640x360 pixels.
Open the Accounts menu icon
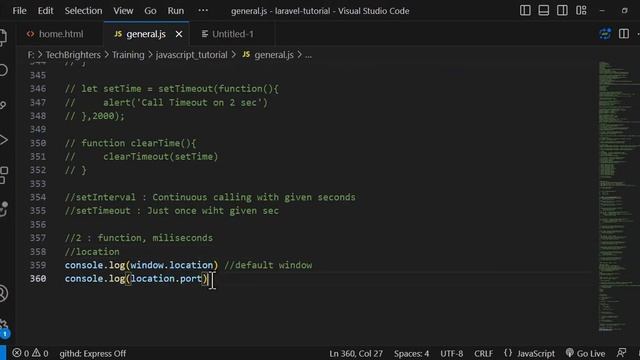(x=3, y=293)
